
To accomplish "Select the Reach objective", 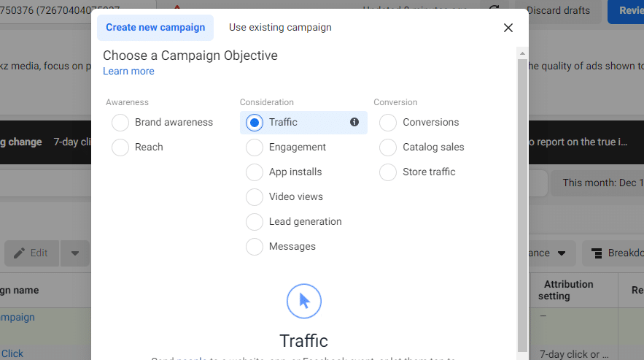I will (120, 148).
